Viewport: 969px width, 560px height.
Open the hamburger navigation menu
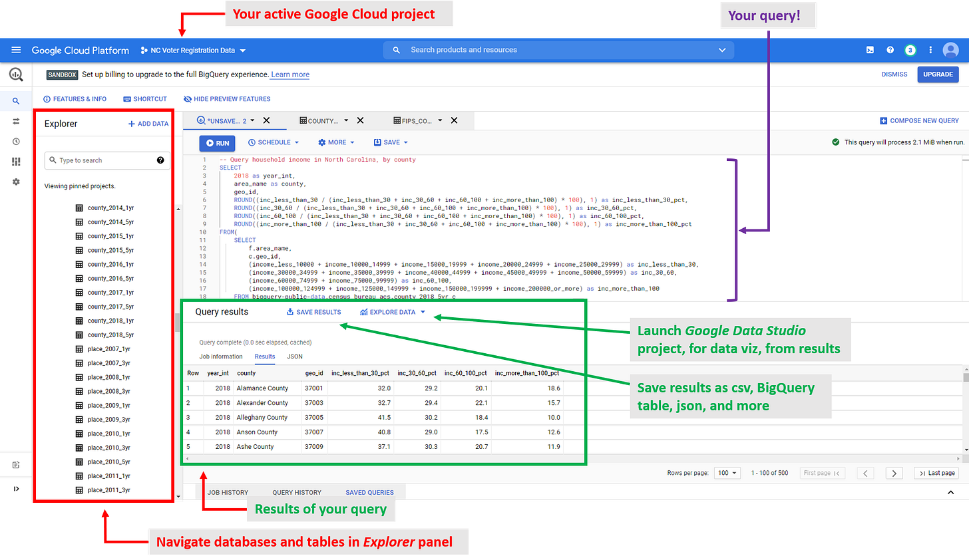(x=16, y=50)
